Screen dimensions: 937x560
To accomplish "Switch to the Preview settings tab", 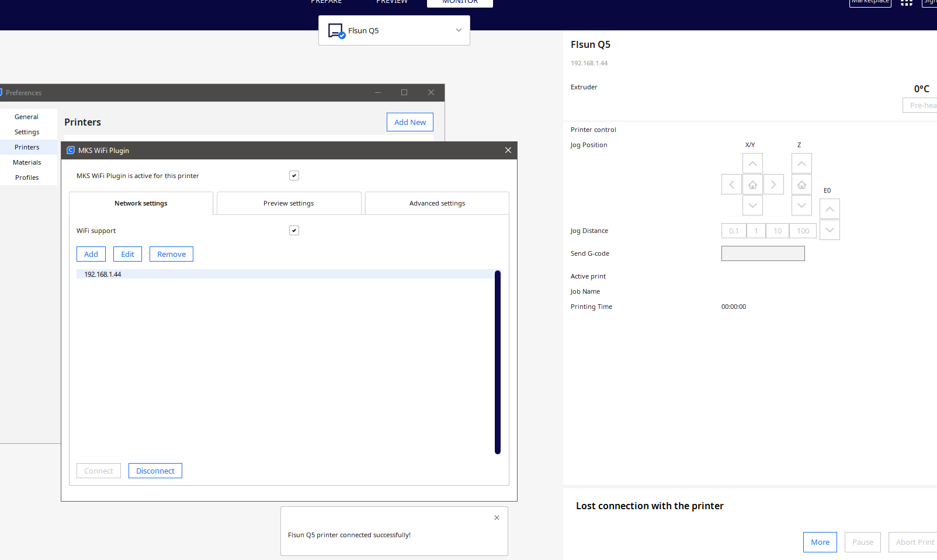I will tap(289, 203).
